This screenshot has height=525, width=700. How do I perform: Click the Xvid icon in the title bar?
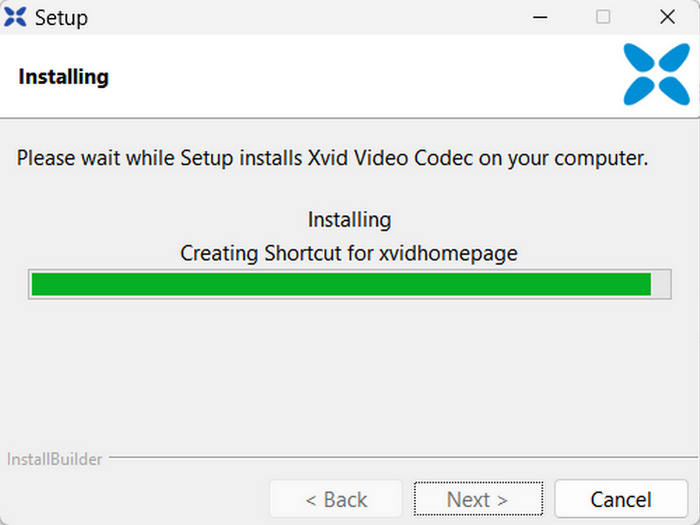coord(15,17)
